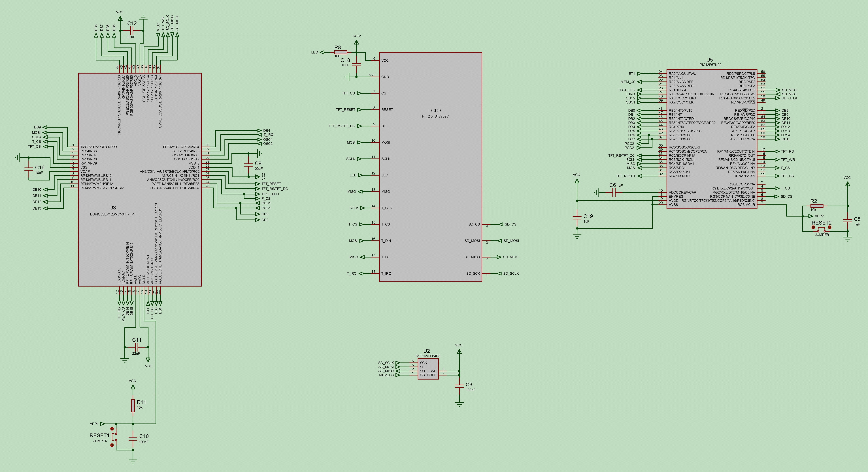The height and width of the screenshot is (472, 868).
Task: Select resistor R8 near LED terminal
Action: click(x=341, y=52)
